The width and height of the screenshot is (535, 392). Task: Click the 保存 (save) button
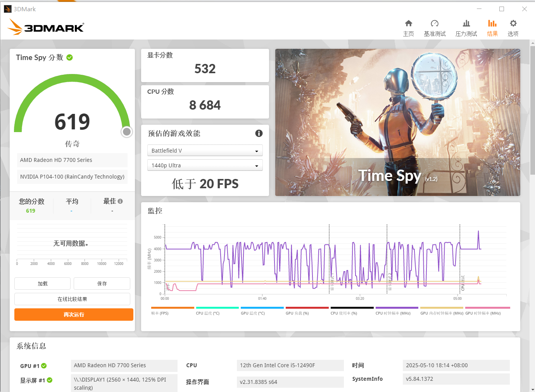click(x=102, y=284)
